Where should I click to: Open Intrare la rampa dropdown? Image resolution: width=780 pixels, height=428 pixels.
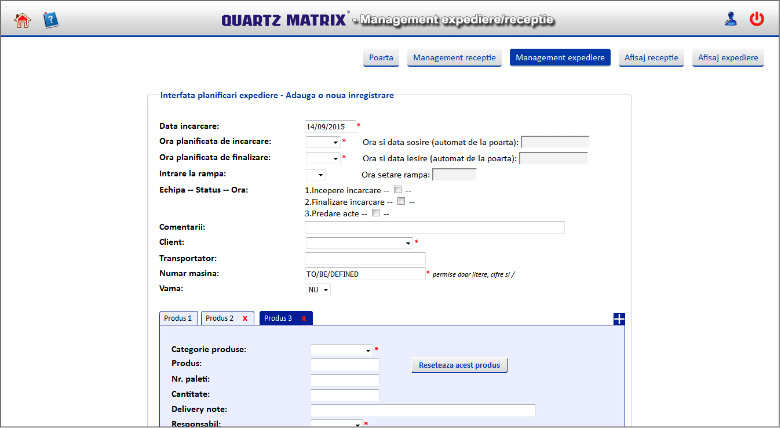tap(315, 175)
